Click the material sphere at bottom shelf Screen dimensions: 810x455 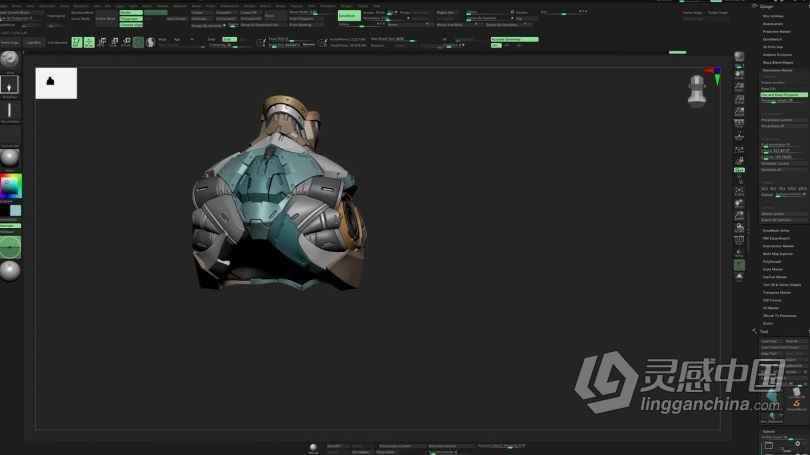click(313, 447)
